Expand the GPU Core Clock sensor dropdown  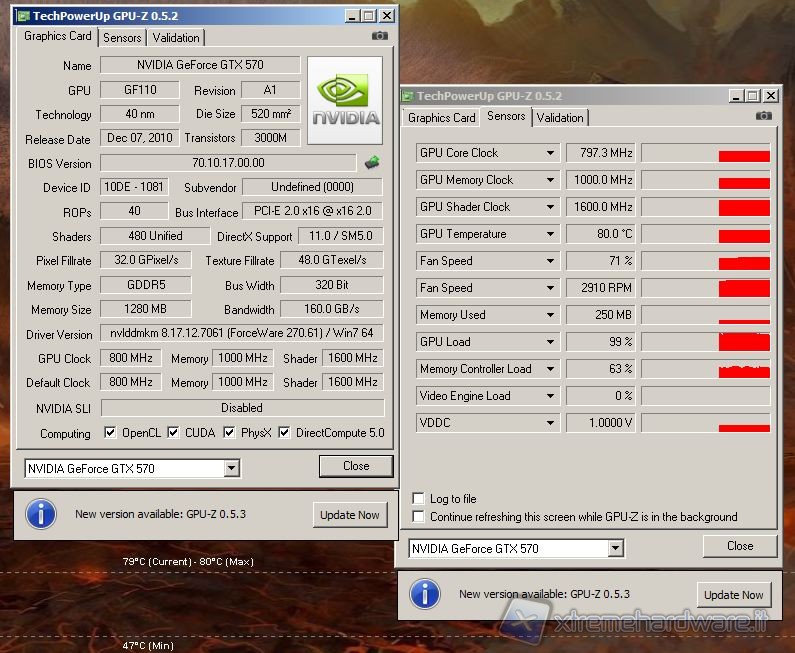(550, 153)
